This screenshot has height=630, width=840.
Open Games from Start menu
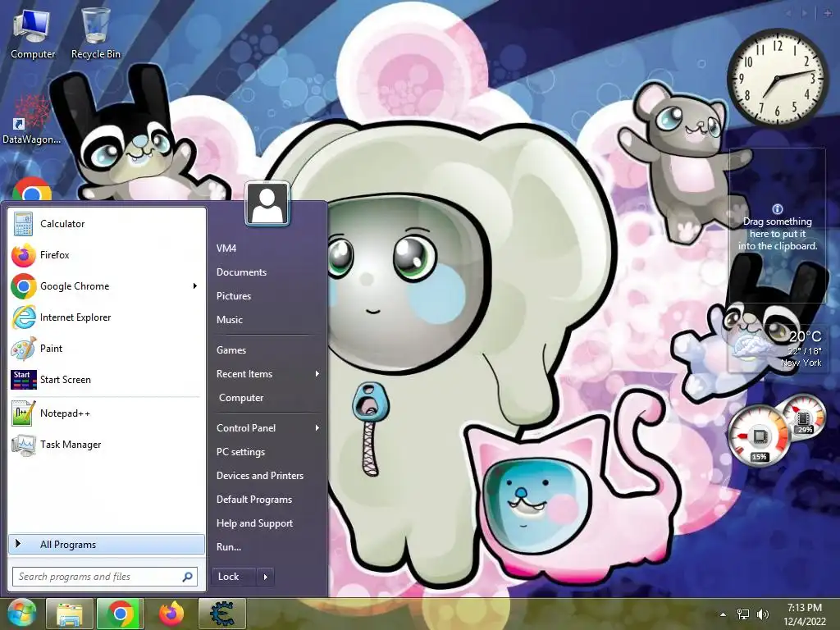231,349
